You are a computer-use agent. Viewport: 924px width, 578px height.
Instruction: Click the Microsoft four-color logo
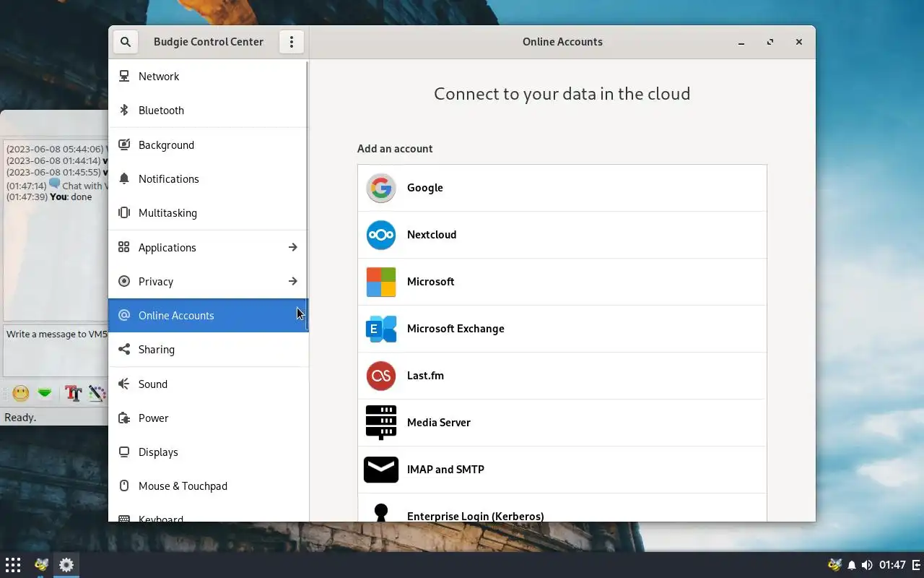[x=381, y=282]
